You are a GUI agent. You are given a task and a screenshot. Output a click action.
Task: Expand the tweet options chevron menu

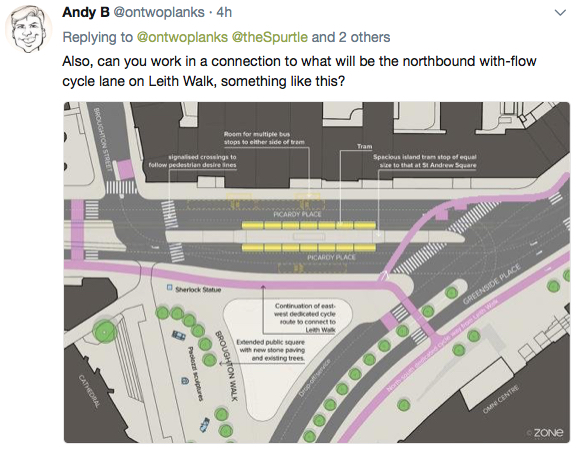(560, 13)
